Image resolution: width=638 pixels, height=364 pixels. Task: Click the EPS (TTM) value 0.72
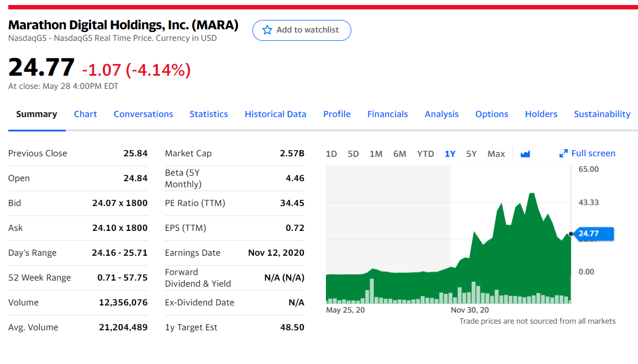[x=295, y=228]
